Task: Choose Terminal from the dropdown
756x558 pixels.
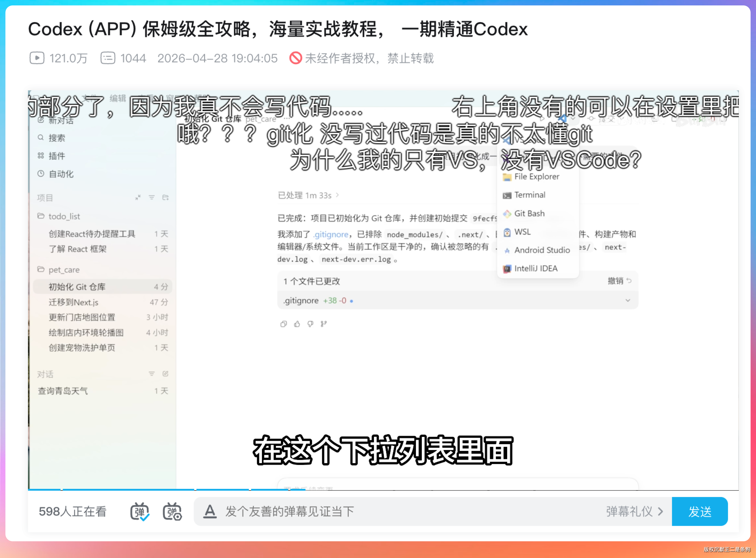Action: (x=538, y=195)
